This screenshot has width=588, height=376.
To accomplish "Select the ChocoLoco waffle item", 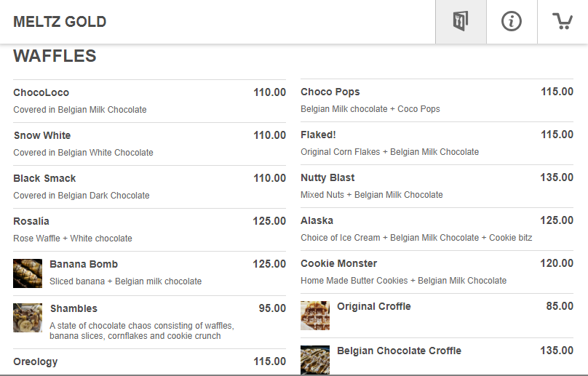I will coord(41,92).
